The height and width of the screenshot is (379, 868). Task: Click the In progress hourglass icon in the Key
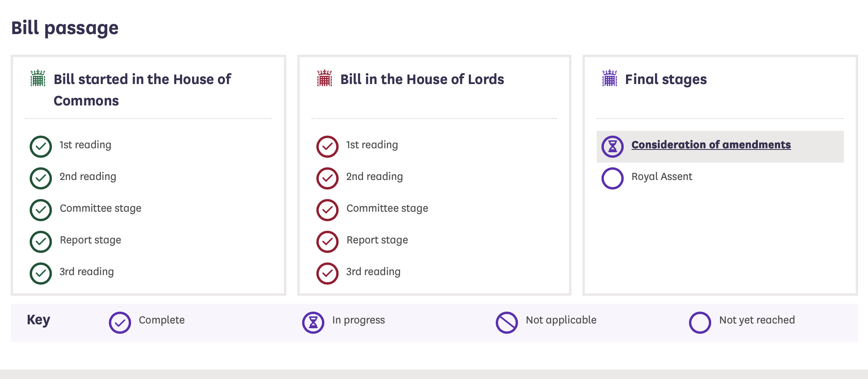tap(313, 323)
